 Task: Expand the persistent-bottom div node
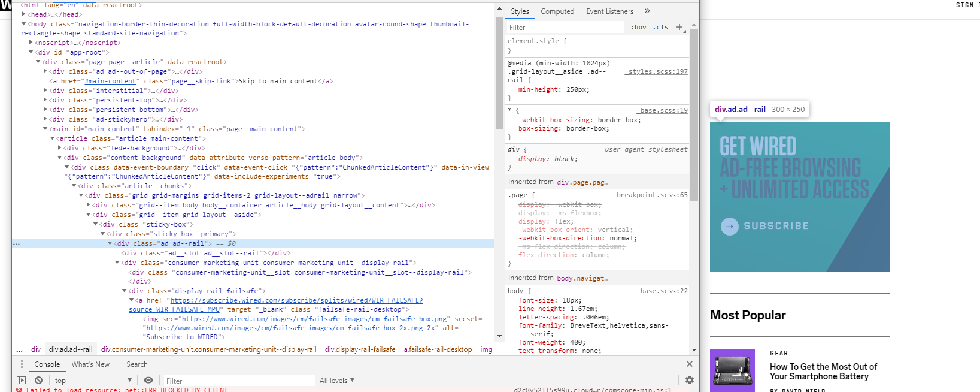point(45,110)
